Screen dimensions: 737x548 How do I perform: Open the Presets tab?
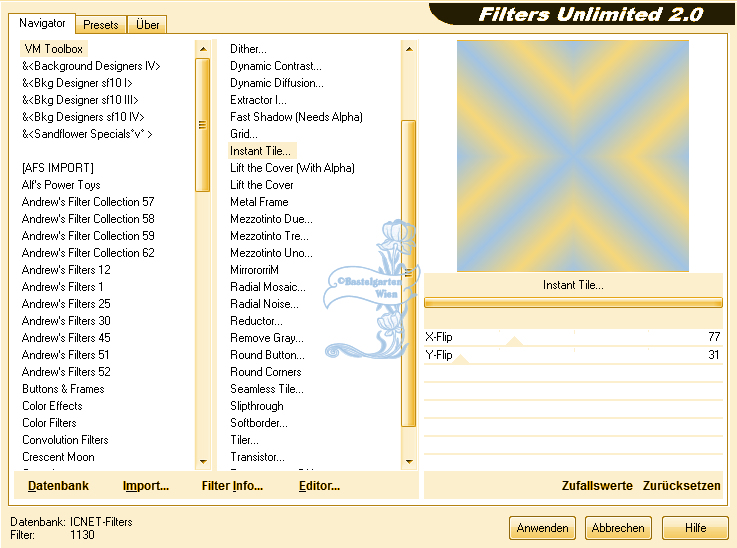pyautogui.click(x=101, y=24)
